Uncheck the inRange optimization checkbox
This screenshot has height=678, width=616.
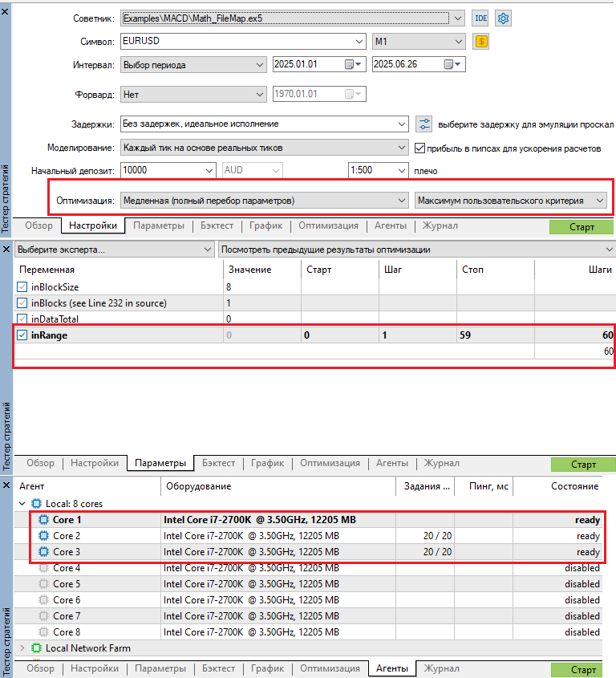tap(22, 335)
